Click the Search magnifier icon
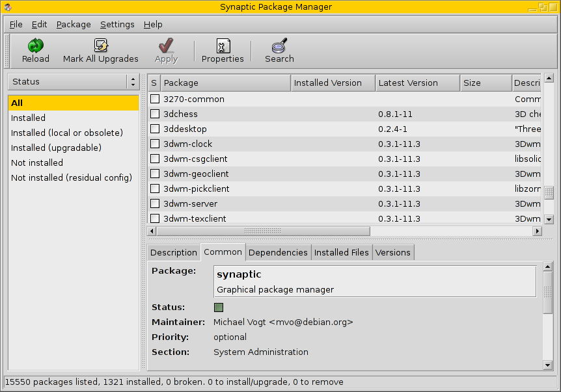 (x=279, y=46)
